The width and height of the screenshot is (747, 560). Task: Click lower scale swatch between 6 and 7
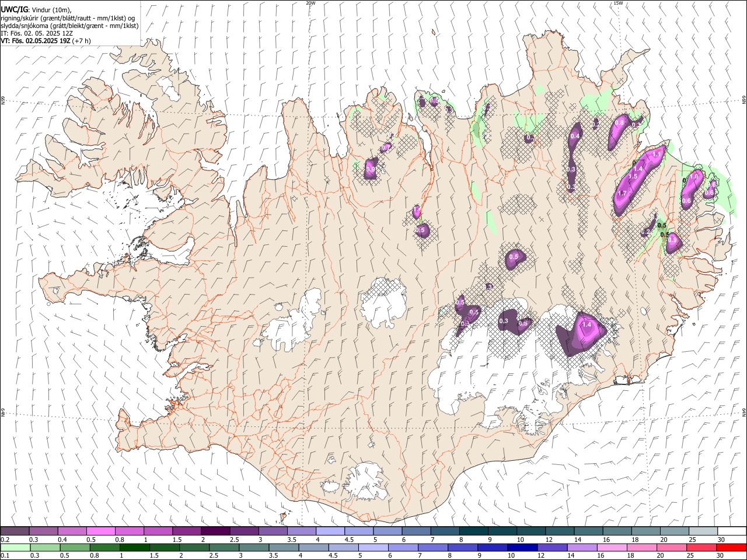click(403, 547)
